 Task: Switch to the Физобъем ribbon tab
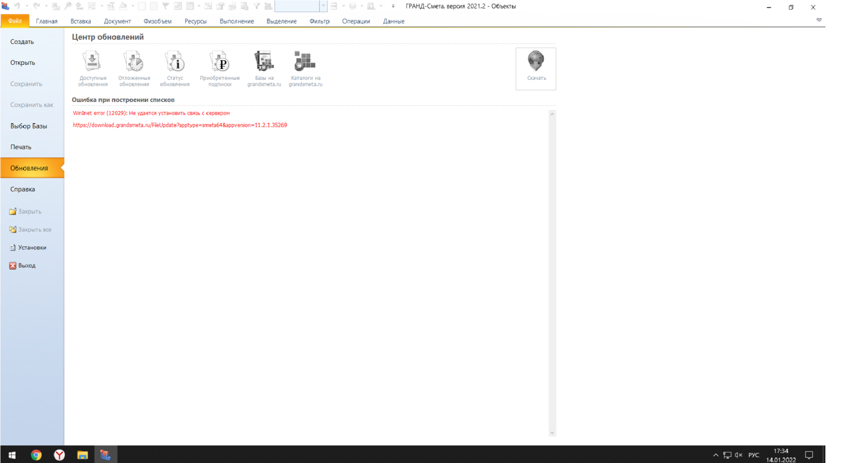[157, 21]
